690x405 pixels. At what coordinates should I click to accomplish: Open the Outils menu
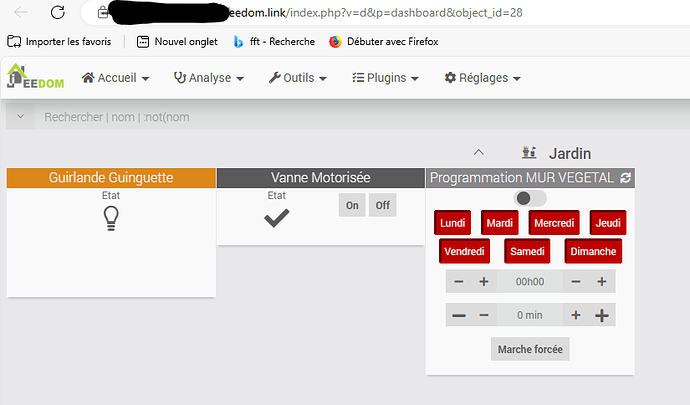[298, 78]
